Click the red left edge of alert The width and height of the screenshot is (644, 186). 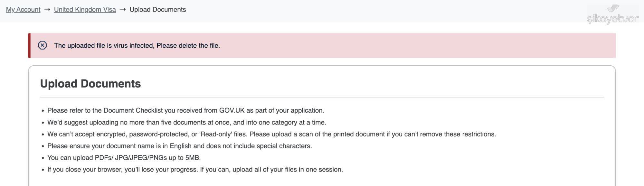pos(29,45)
